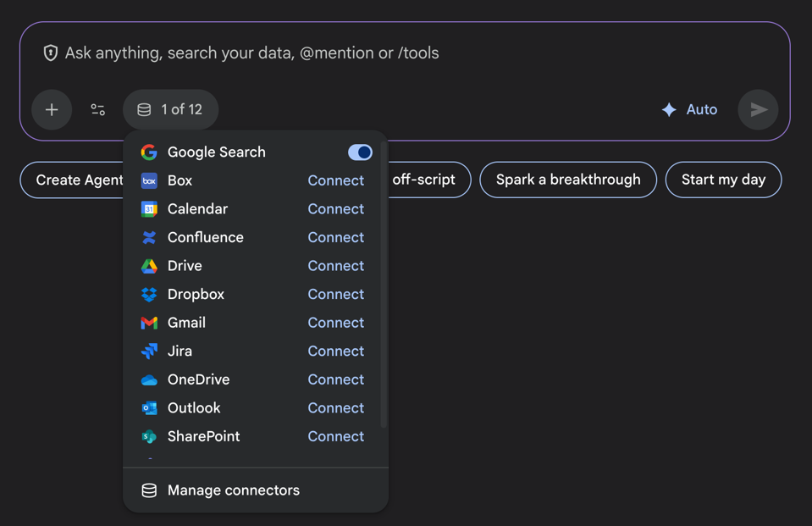Collapse the 1 of 12 connectors dropdown
The image size is (812, 526).
(171, 110)
